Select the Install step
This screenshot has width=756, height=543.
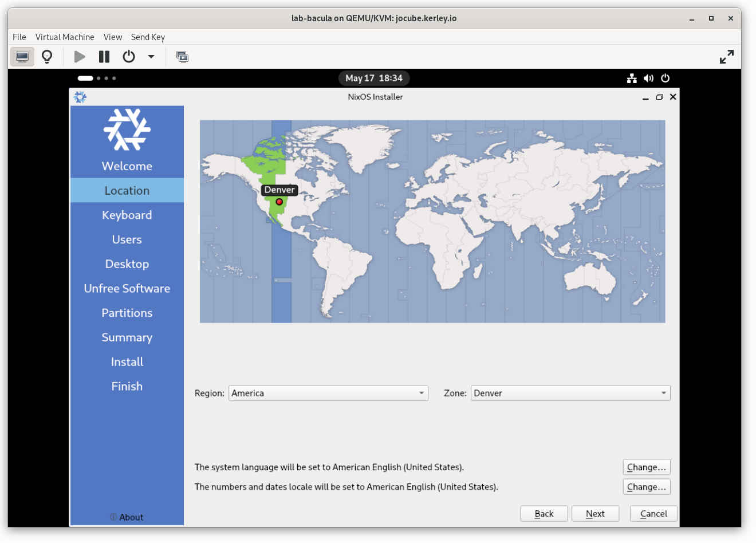click(127, 362)
